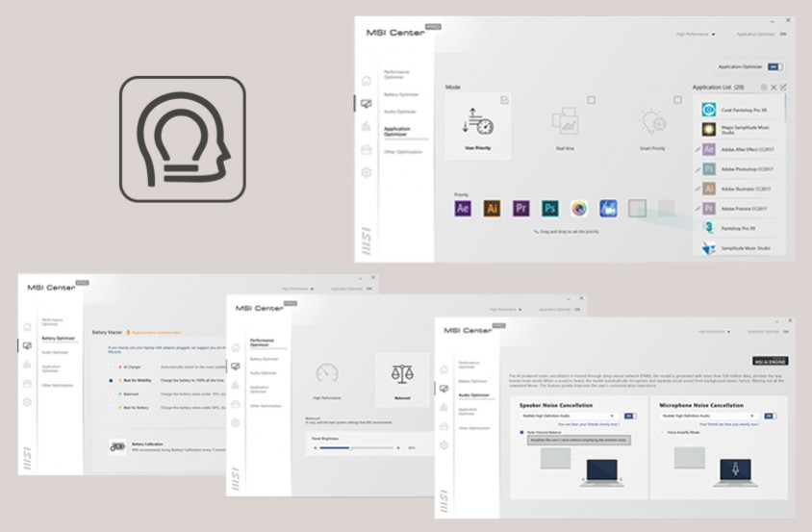Image resolution: width=812 pixels, height=532 pixels.
Task: Click the Panel Brightness decrease arrow
Action: tap(315, 447)
